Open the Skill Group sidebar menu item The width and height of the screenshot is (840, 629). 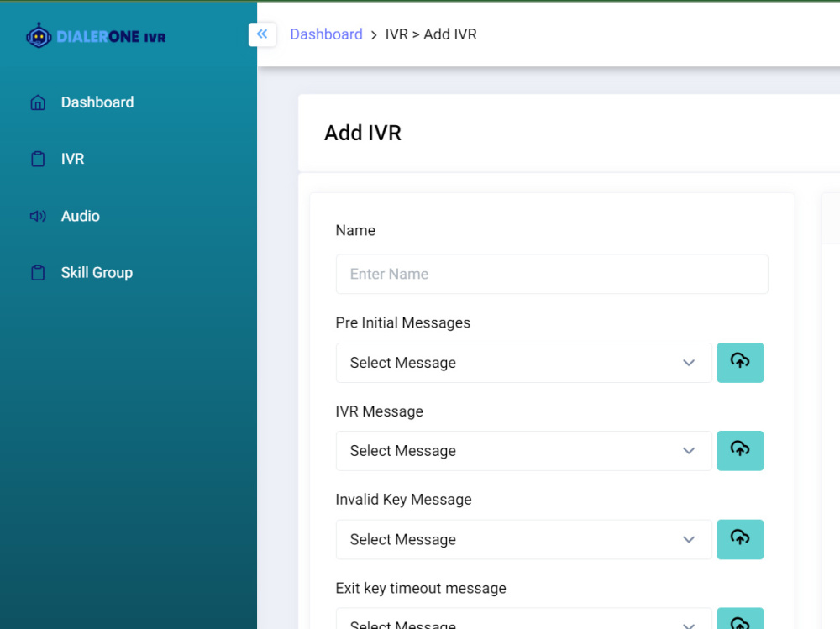click(x=97, y=273)
